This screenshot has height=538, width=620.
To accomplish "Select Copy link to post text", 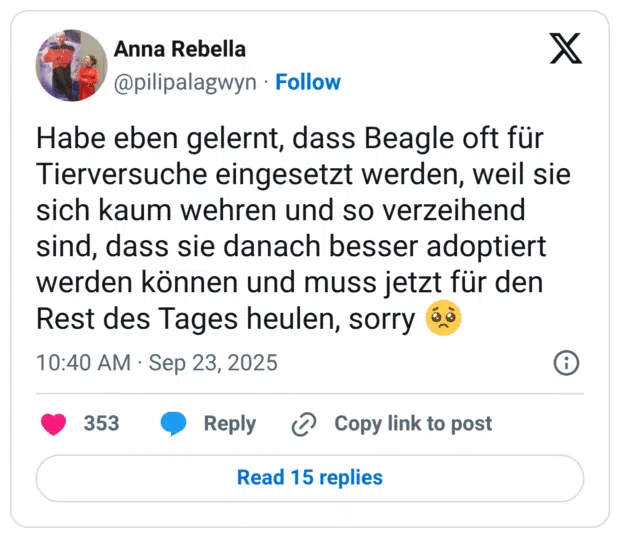I will pos(413,424).
